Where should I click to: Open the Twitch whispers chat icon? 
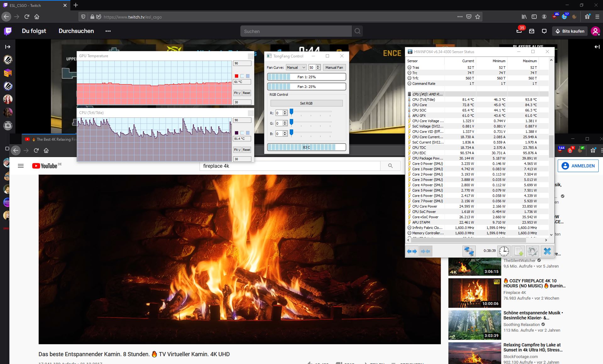pos(544,31)
